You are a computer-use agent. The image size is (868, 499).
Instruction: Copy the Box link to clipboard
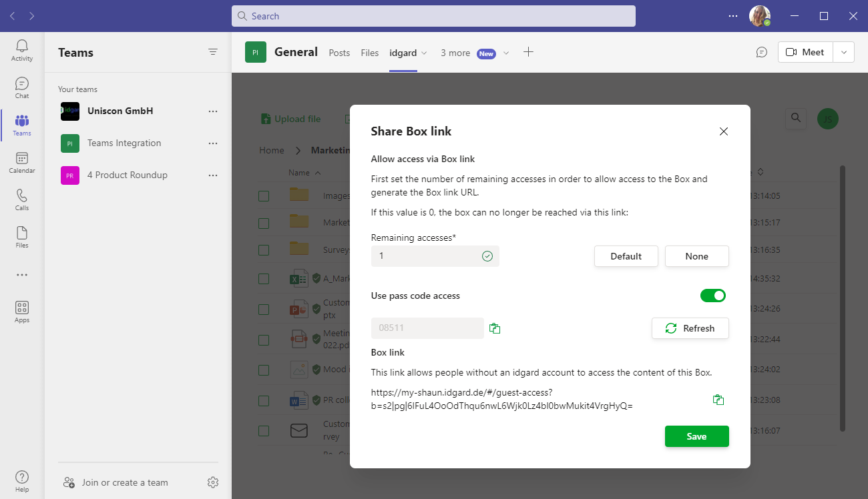(718, 400)
